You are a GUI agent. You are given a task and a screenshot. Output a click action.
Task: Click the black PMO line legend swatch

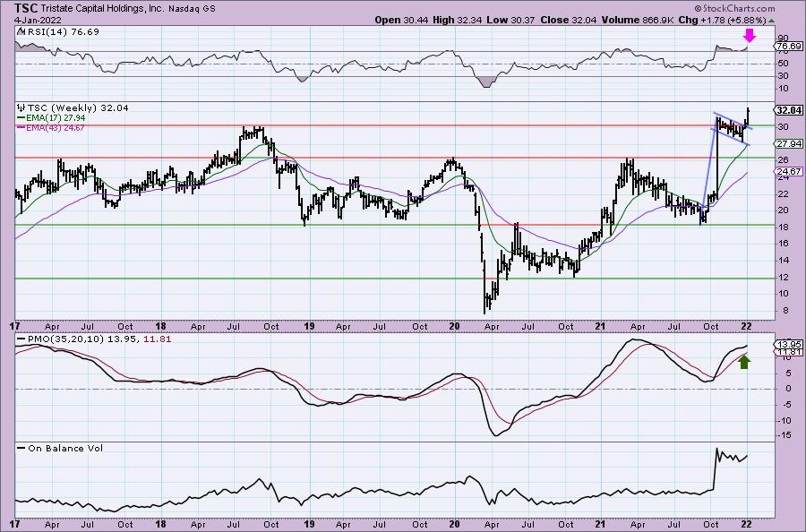21,339
